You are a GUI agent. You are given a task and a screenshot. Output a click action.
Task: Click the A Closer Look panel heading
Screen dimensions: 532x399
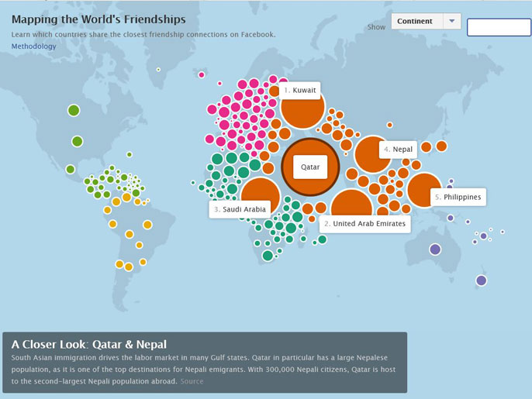pos(89,344)
